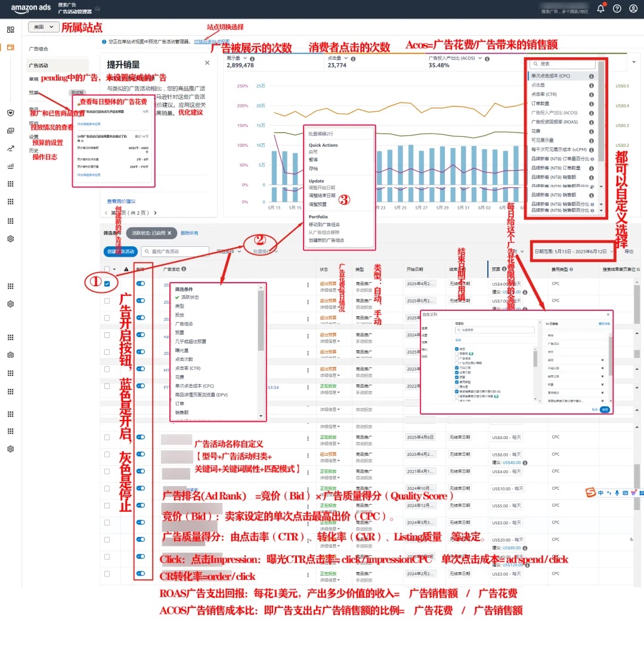Expand 详细信息 in the 53:34 row
644x655 pixels.
[x=329, y=393]
